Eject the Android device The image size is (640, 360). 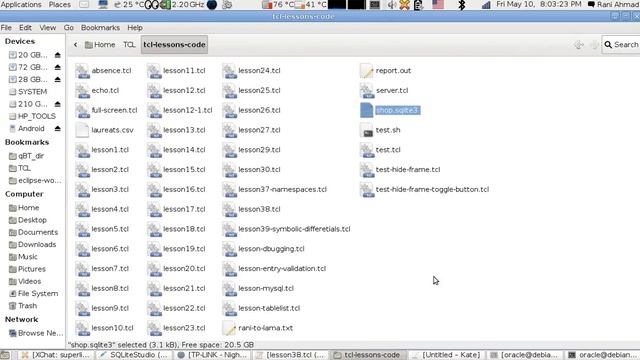(58, 129)
